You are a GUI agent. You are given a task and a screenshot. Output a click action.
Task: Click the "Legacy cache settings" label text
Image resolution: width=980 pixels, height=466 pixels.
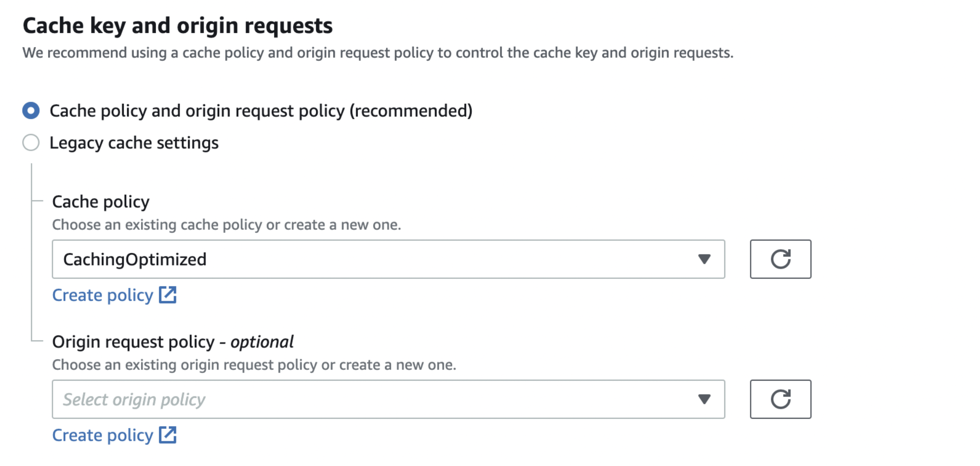coord(134,143)
